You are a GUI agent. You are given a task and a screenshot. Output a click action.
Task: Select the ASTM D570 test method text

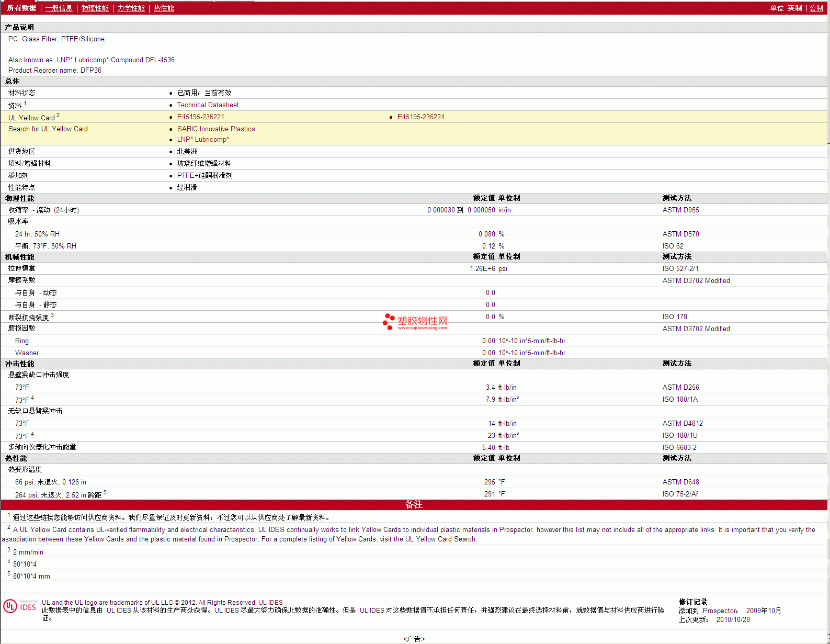tap(680, 234)
